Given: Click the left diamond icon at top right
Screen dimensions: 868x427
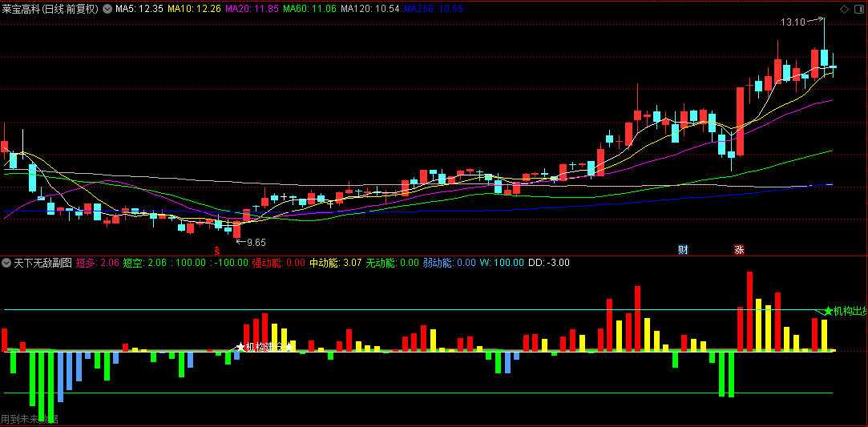Looking at the screenshot, I should click(844, 9).
